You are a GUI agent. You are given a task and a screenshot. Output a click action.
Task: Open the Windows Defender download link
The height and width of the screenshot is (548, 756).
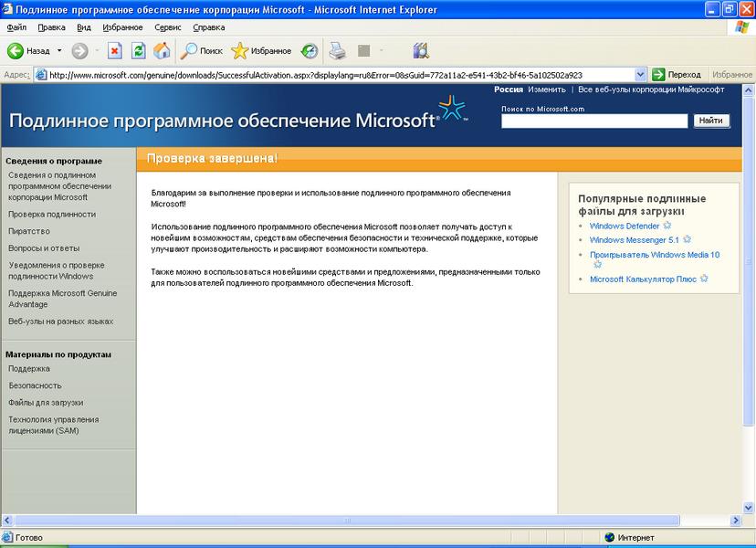click(x=625, y=226)
